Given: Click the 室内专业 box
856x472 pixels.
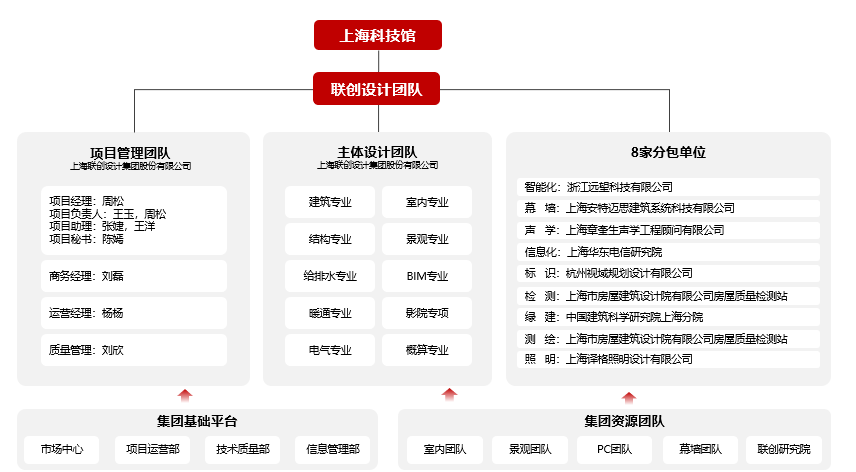Looking at the screenshot, I should (x=427, y=202).
